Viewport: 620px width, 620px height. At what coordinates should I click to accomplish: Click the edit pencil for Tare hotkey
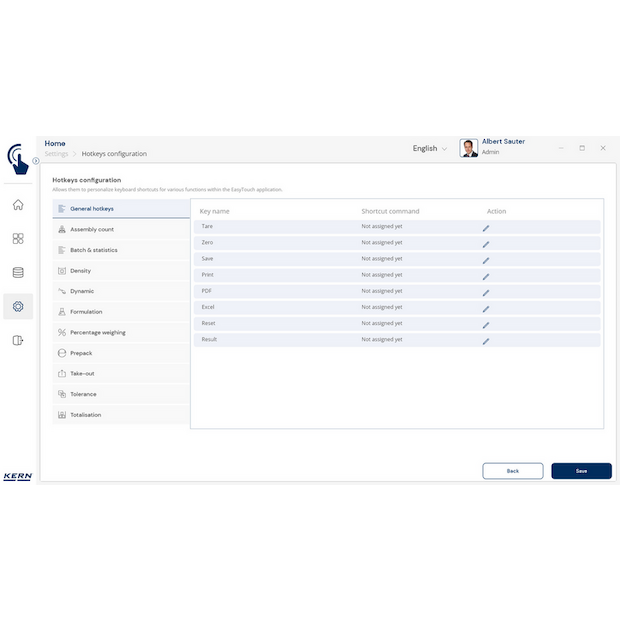tap(486, 228)
